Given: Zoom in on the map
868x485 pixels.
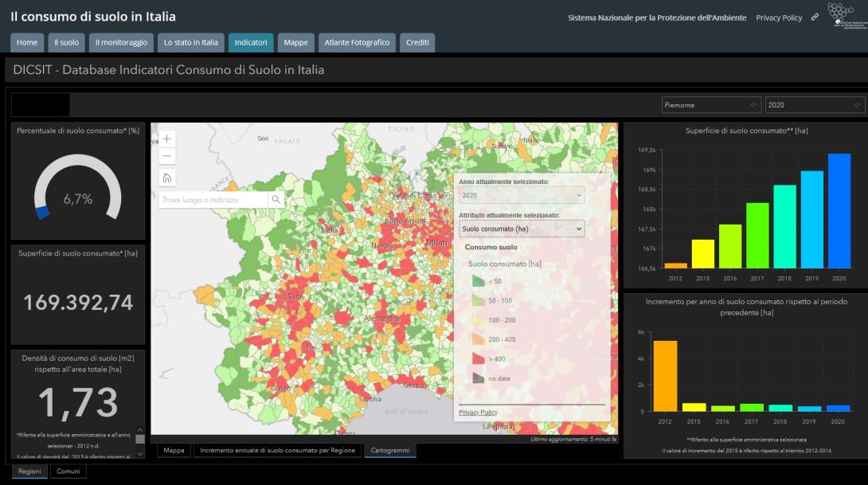Looking at the screenshot, I should pos(167,139).
